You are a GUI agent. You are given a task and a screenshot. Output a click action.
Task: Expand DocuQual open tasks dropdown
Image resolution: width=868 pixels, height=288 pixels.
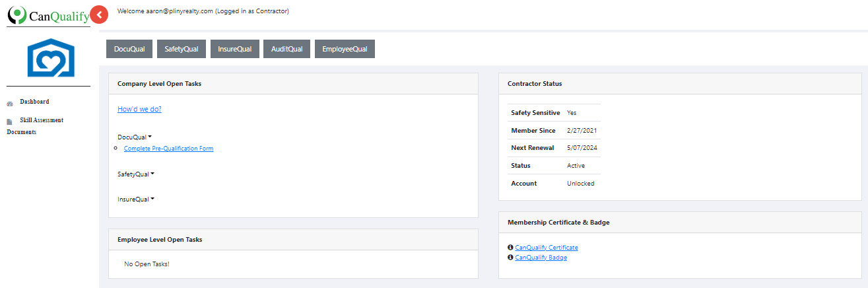point(135,137)
